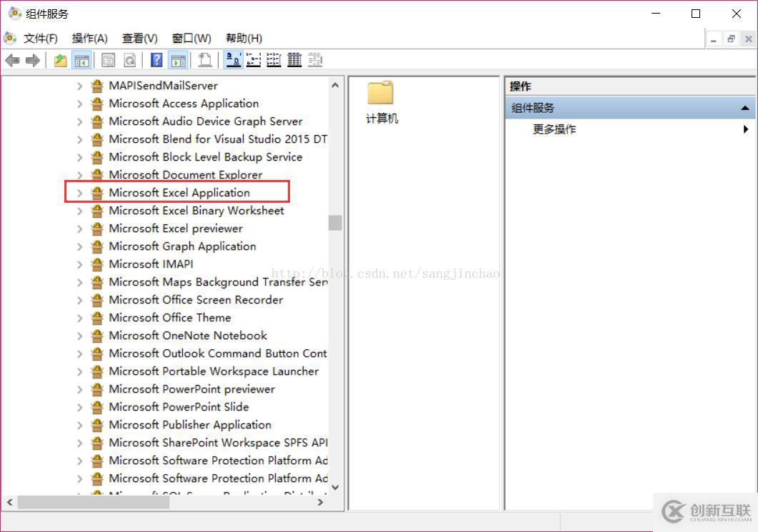
Task: Click the horizontal scroll-right arrow
Action: click(319, 503)
